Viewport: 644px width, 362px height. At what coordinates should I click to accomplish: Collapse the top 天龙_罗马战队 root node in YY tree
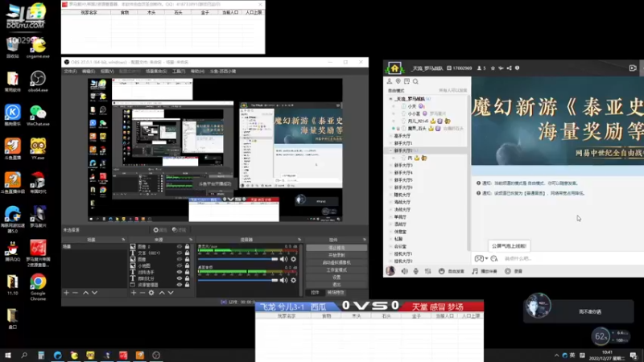click(390, 99)
